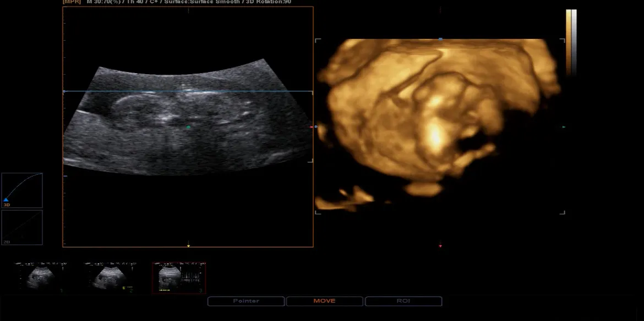Screen dimensions: 644x321
Task: Select the red-bordered thumbnail number 3
Action: point(179,278)
